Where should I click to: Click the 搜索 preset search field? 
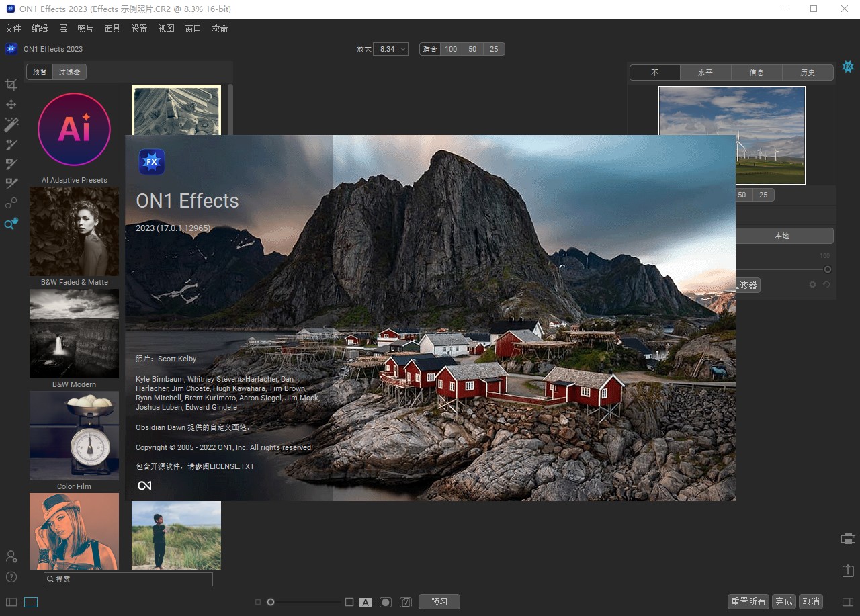(x=128, y=579)
